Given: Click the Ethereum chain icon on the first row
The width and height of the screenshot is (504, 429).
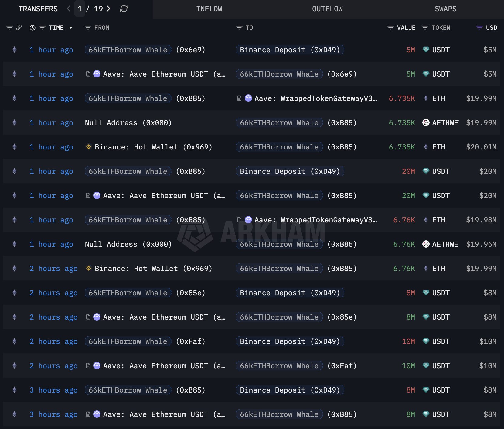Looking at the screenshot, I should click(14, 50).
